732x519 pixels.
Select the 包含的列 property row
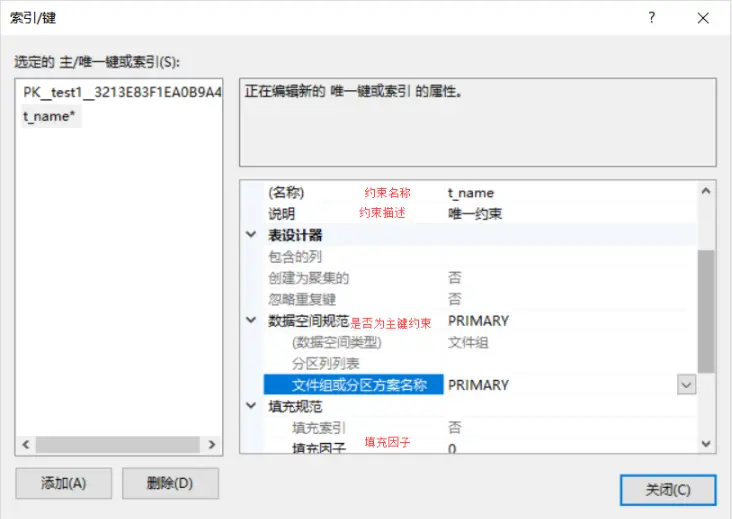tap(480, 256)
